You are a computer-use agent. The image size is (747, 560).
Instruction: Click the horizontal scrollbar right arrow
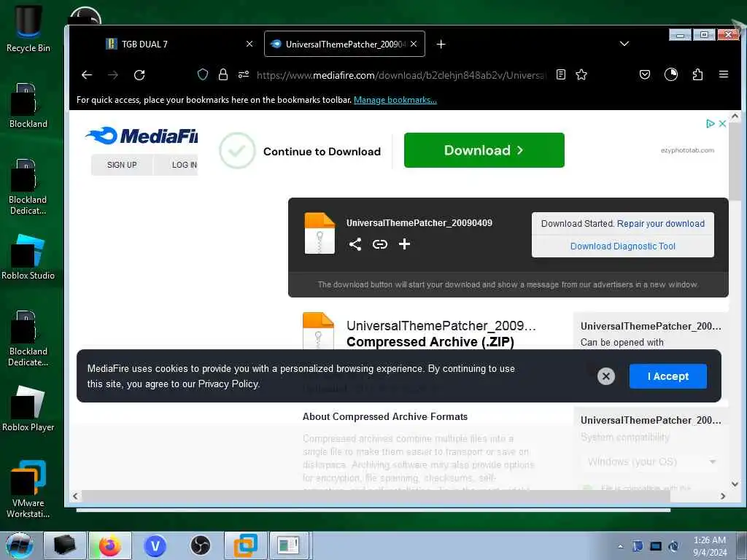(x=723, y=496)
